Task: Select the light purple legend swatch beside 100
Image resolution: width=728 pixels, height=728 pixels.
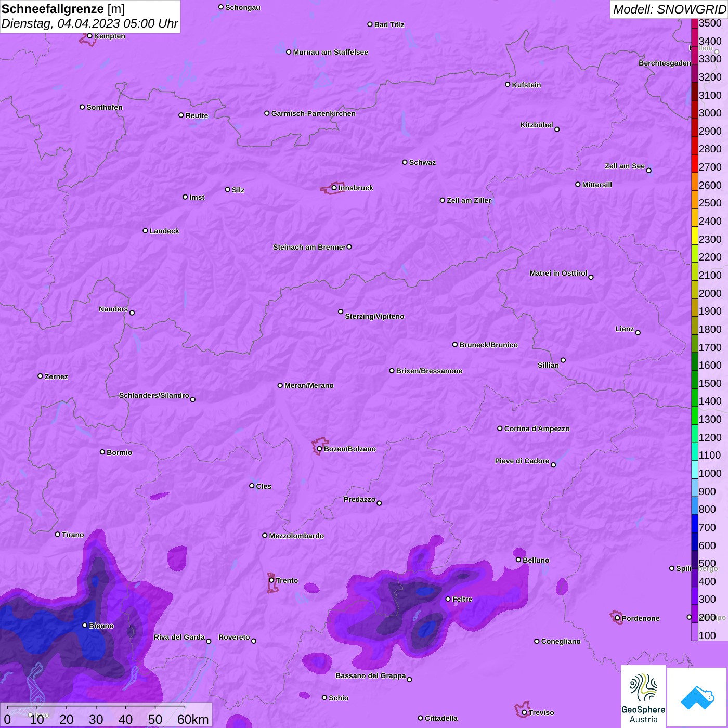Action: (x=695, y=632)
